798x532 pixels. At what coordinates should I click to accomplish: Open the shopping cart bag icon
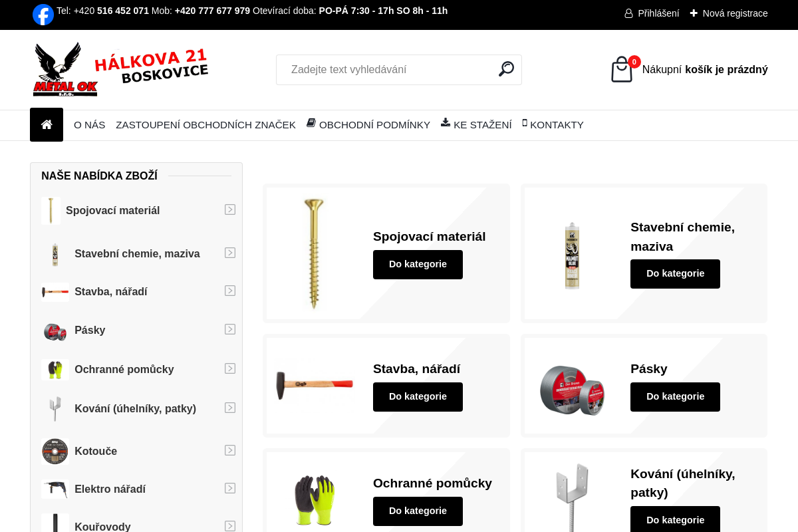[622, 69]
